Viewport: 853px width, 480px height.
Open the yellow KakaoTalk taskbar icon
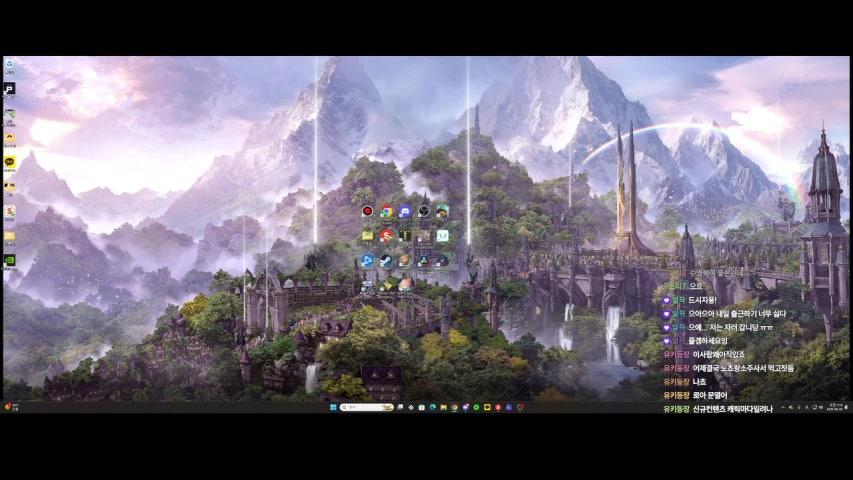pos(487,407)
